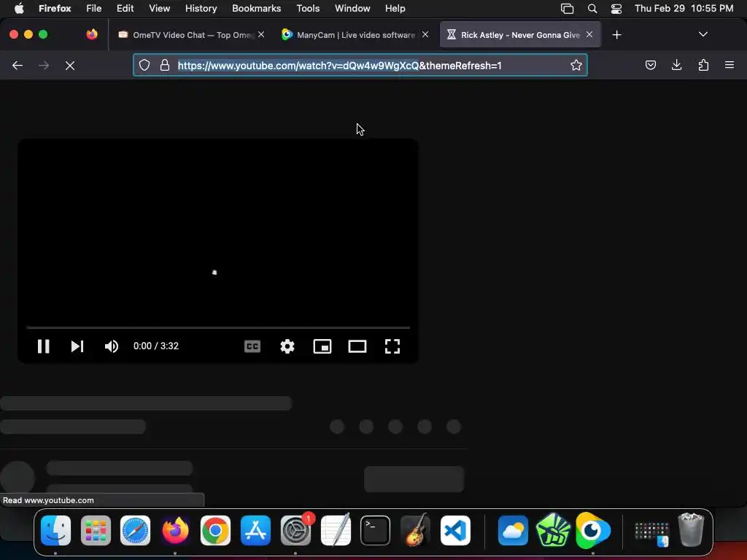
Task: Stop loading the page
Action: [70, 65]
